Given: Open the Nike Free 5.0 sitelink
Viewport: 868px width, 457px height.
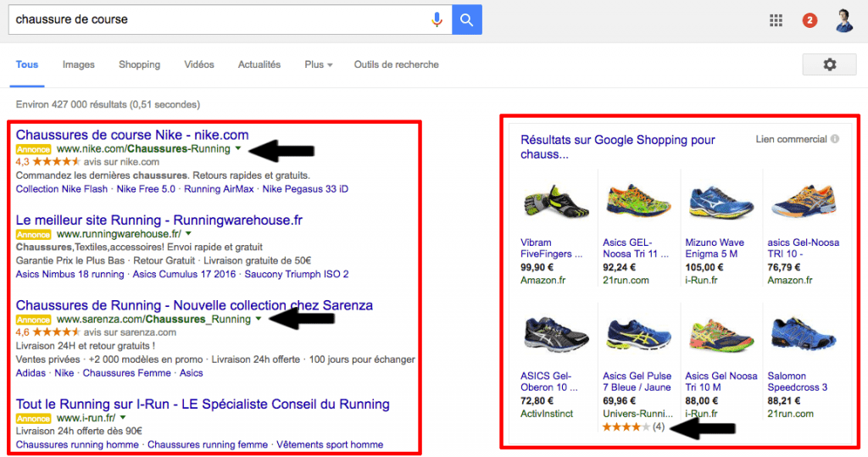Looking at the screenshot, I should (146, 189).
